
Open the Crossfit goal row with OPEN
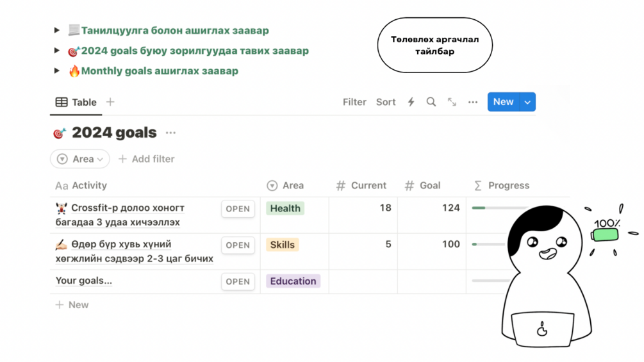click(238, 209)
